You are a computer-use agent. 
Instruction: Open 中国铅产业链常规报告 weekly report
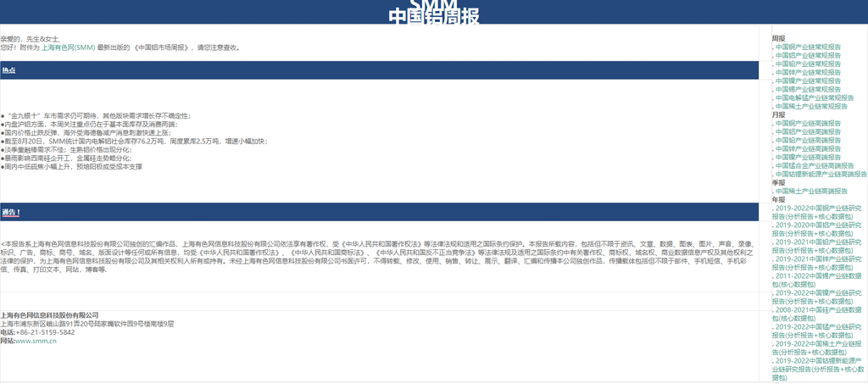[x=808, y=64]
